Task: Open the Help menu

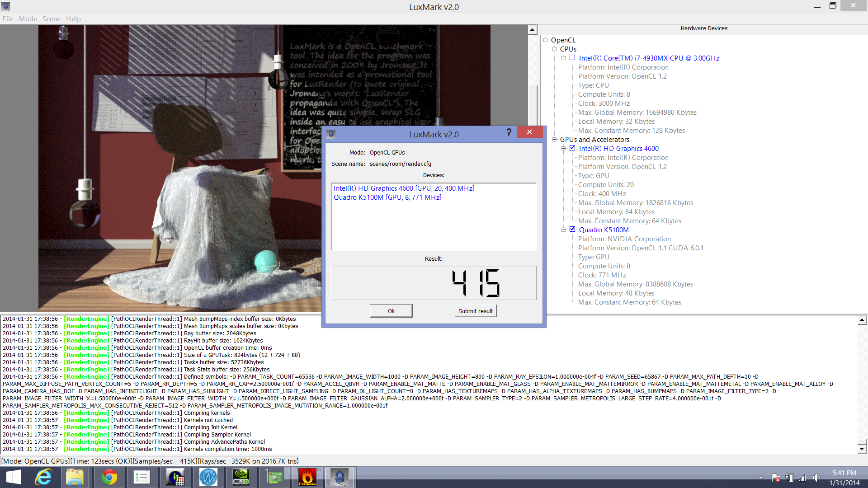Action: point(73,19)
